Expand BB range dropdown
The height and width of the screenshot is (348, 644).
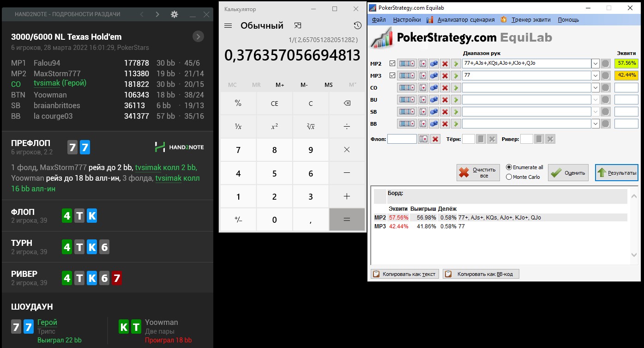(x=596, y=123)
